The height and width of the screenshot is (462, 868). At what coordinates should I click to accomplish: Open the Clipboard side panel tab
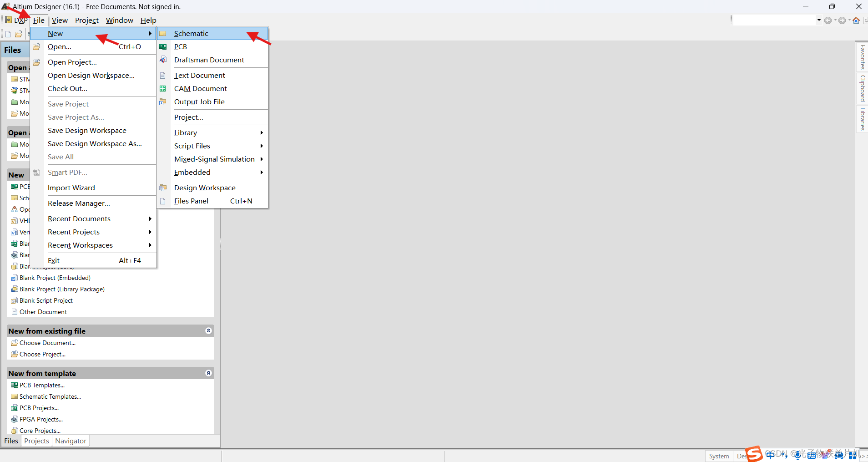pos(862,88)
